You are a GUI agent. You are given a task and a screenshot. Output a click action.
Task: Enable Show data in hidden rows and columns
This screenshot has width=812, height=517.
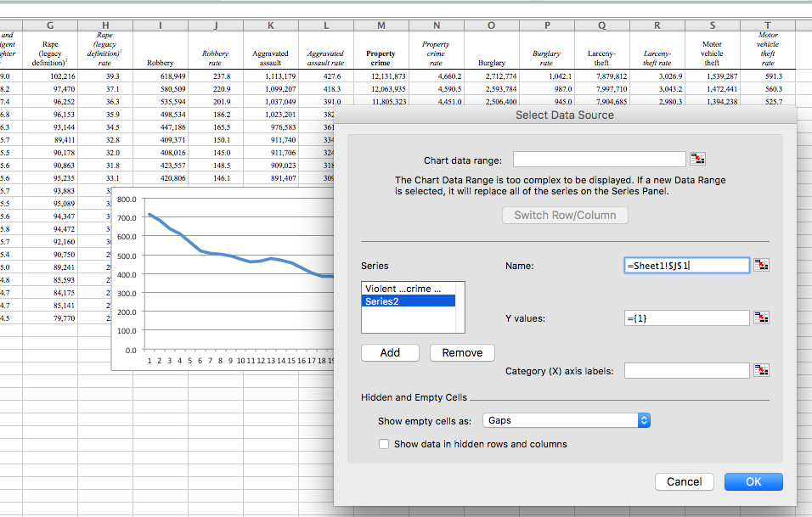pyautogui.click(x=384, y=444)
